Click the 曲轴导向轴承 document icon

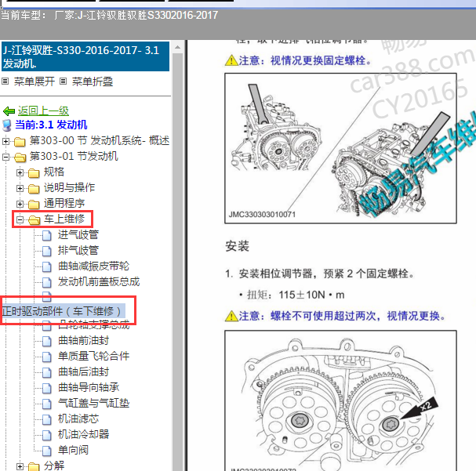(x=47, y=388)
